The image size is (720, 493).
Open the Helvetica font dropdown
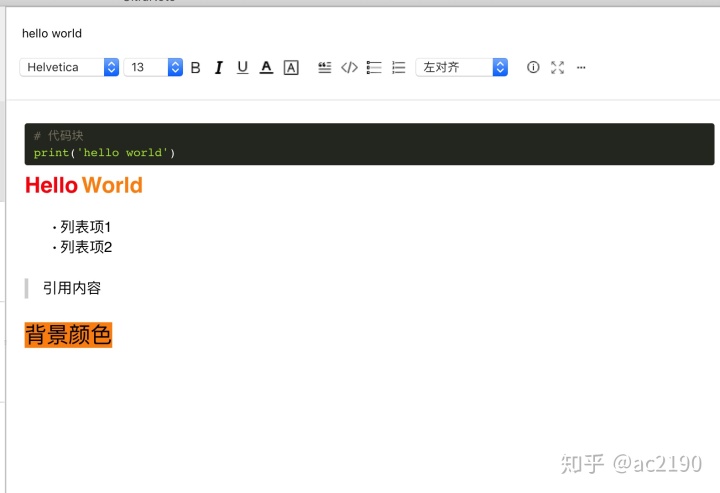[x=69, y=67]
